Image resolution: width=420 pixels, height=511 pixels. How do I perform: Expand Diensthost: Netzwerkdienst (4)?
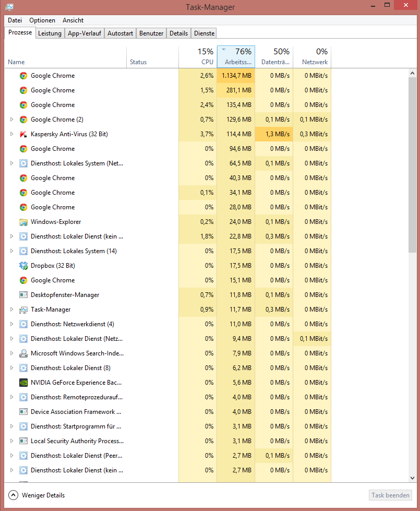tap(11, 324)
